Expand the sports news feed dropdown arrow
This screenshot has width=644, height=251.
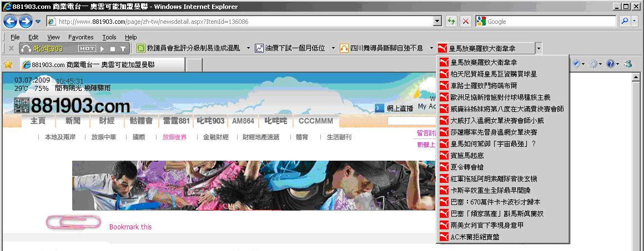(539, 48)
